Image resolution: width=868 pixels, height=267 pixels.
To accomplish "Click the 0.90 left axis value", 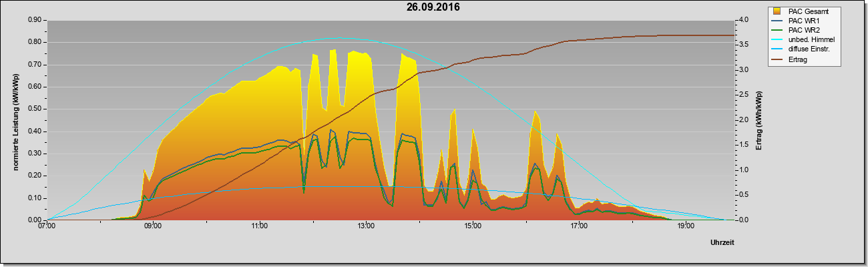I will pos(35,20).
